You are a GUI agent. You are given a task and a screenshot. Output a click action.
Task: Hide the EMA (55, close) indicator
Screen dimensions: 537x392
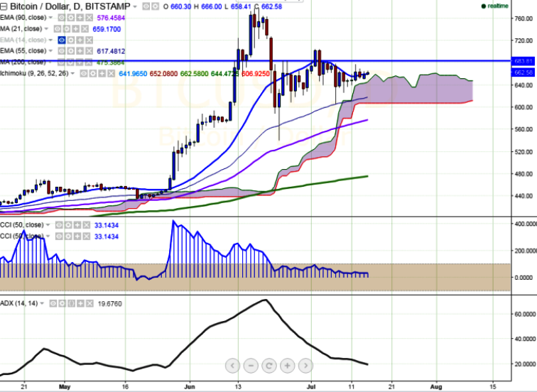pos(62,51)
